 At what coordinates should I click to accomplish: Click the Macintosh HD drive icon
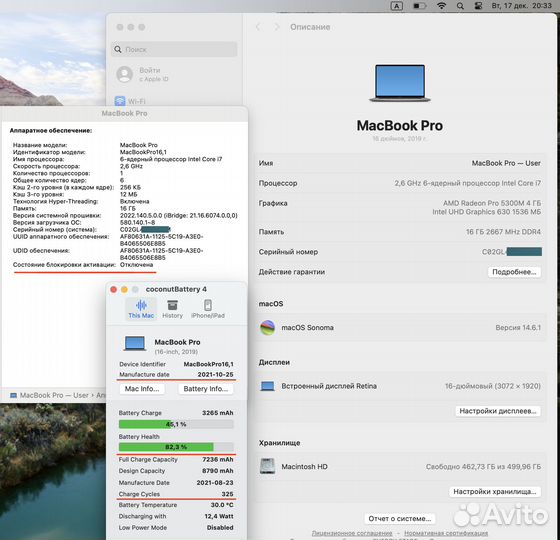(268, 466)
